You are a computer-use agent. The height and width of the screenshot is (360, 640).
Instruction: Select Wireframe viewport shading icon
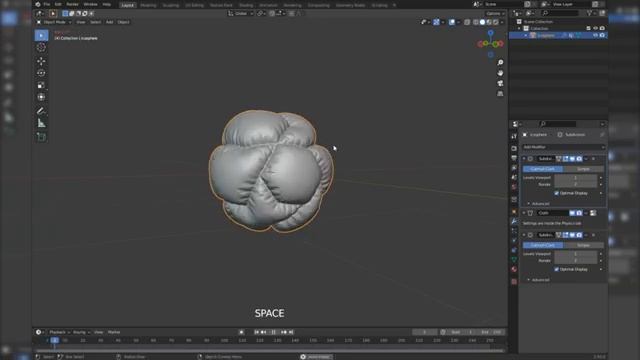point(476,22)
